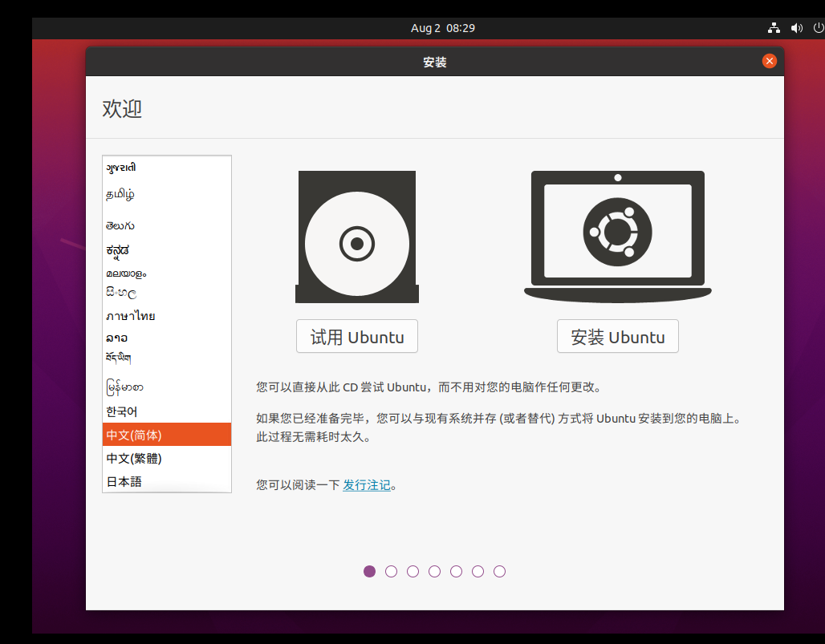Click the 安装 Ubuntu button
The height and width of the screenshot is (644, 825).
[618, 337]
